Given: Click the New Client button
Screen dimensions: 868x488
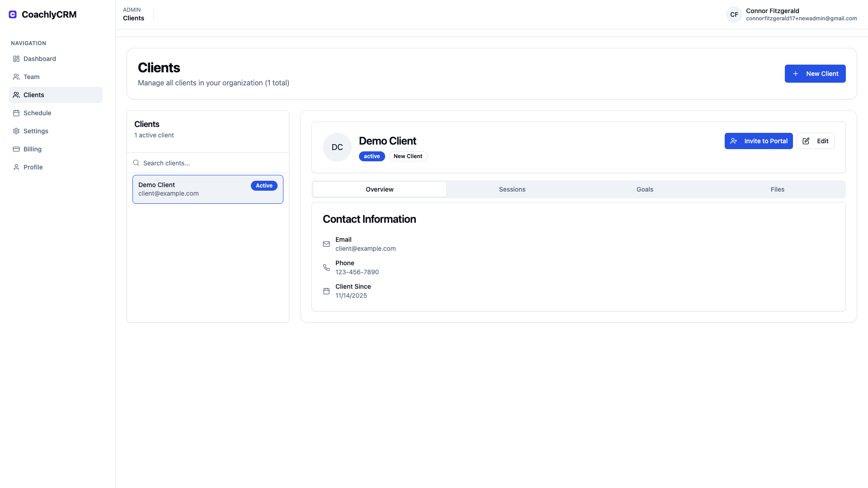Looking at the screenshot, I should [815, 74].
